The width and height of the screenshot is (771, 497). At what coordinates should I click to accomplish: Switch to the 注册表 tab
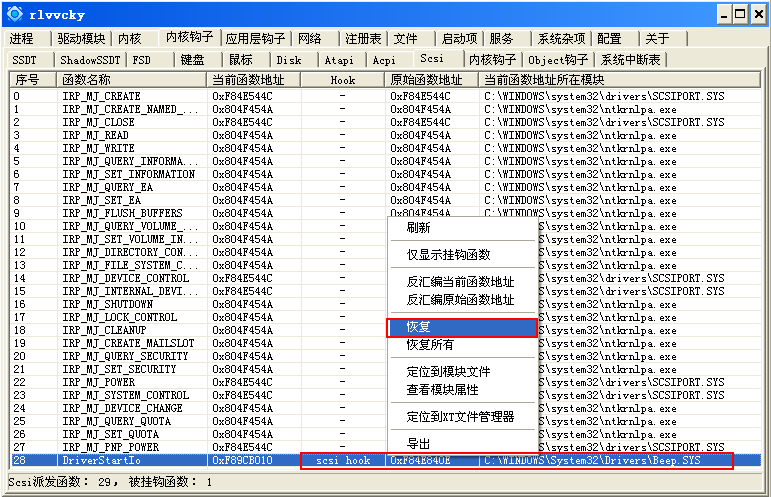[x=363, y=39]
